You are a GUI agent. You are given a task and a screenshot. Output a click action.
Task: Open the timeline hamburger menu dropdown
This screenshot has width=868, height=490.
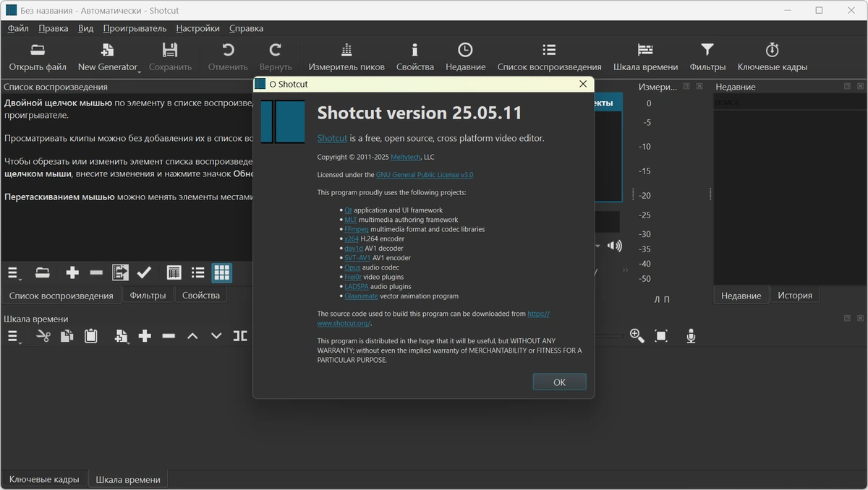click(x=14, y=337)
